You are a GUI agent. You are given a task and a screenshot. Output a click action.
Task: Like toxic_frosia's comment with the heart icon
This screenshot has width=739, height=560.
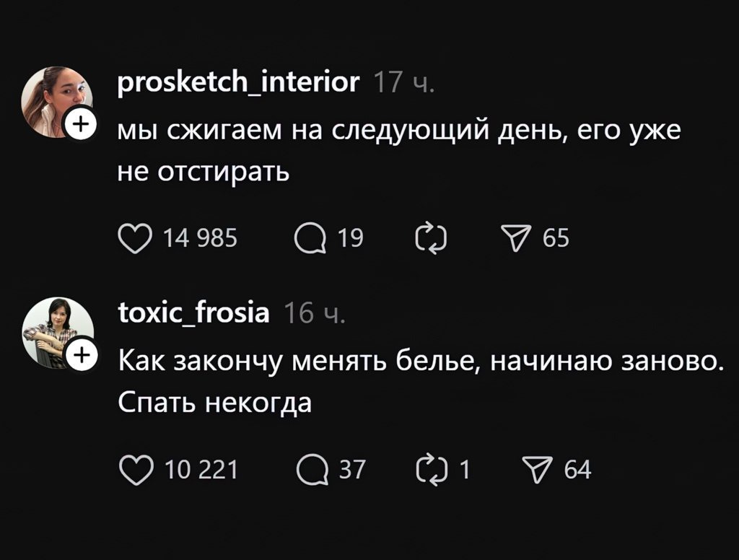[x=137, y=469]
